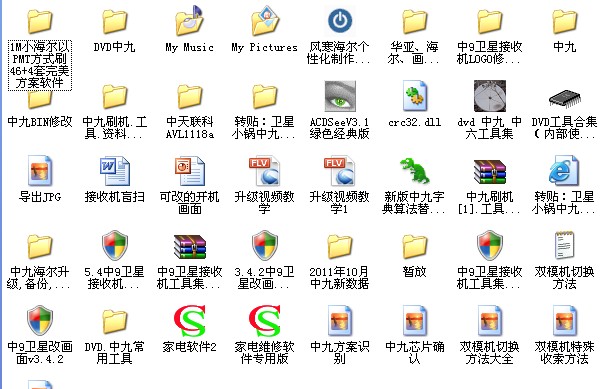Open the 双模机特殊收索方法 image file

click(565, 321)
